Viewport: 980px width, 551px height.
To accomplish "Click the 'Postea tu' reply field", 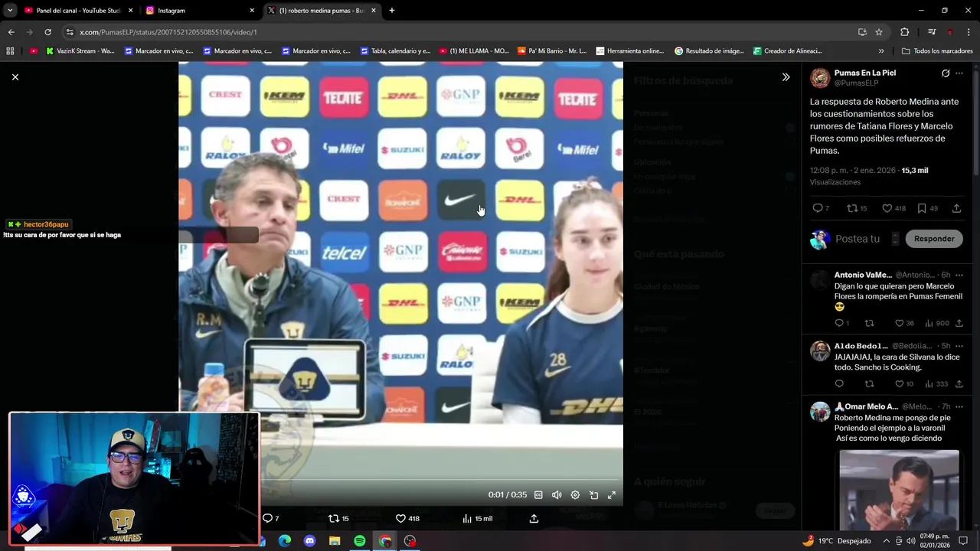I will tap(857, 239).
